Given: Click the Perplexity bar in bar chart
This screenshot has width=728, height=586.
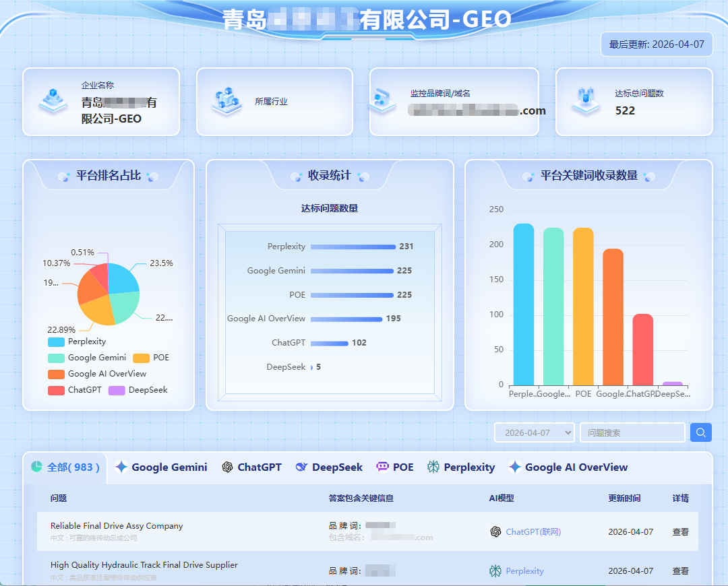Looking at the screenshot, I should click(523, 304).
